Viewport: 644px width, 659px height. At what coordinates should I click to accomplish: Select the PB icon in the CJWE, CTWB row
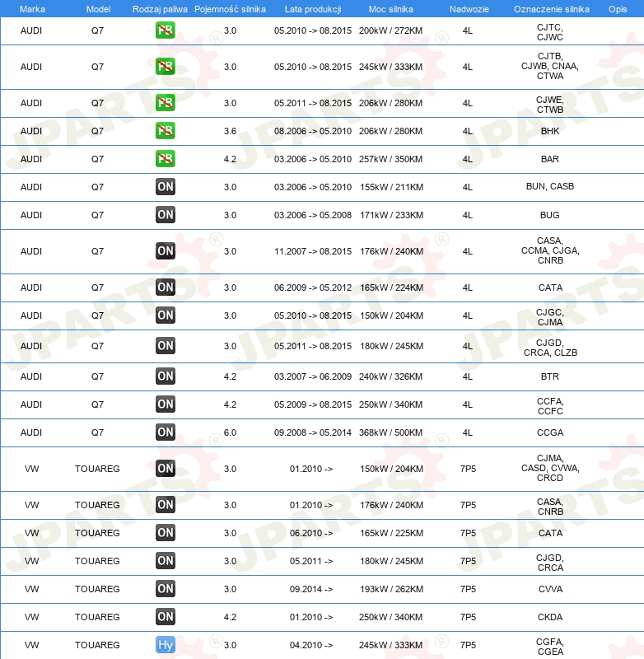click(x=166, y=103)
